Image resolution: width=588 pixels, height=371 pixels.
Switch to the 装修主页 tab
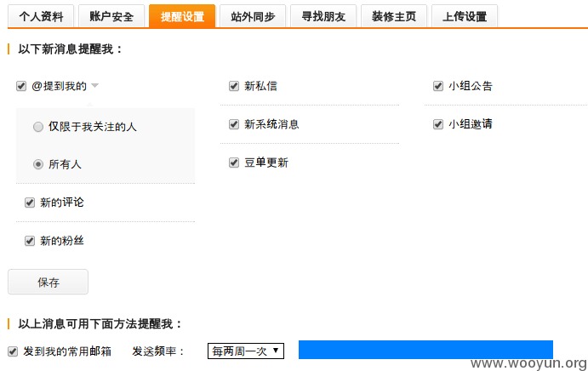coord(394,16)
